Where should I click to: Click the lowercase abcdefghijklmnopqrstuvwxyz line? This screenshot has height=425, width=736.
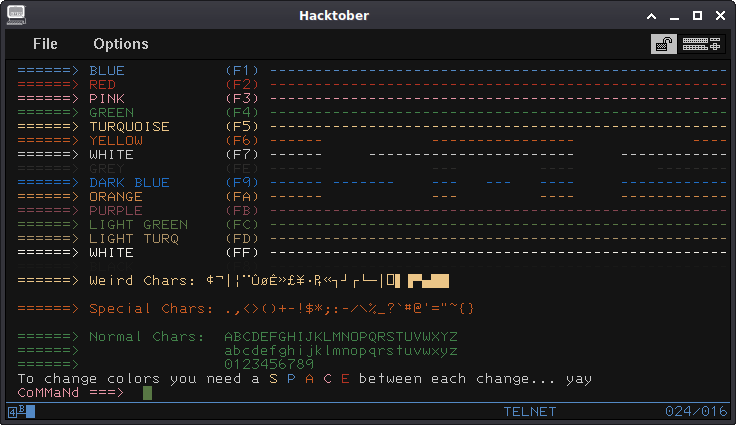[x=341, y=351]
